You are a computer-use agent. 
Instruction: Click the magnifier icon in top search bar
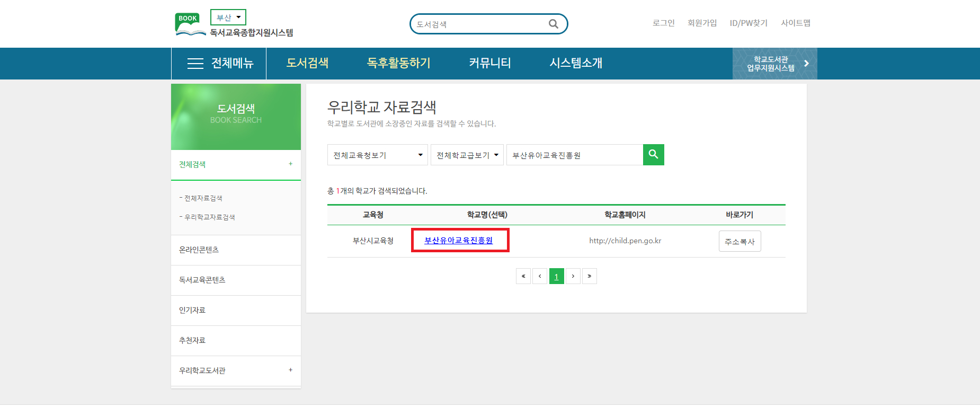pyautogui.click(x=554, y=24)
